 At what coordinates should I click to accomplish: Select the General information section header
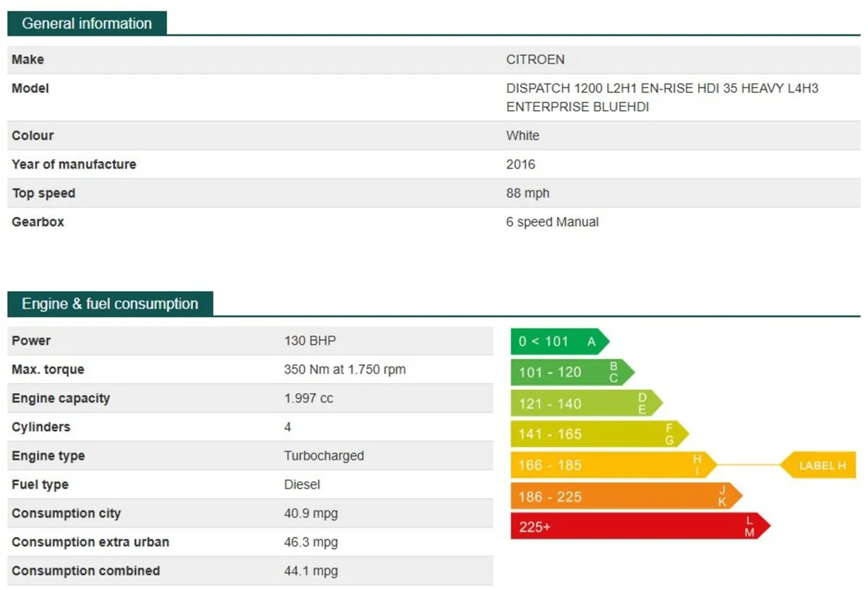click(x=87, y=23)
